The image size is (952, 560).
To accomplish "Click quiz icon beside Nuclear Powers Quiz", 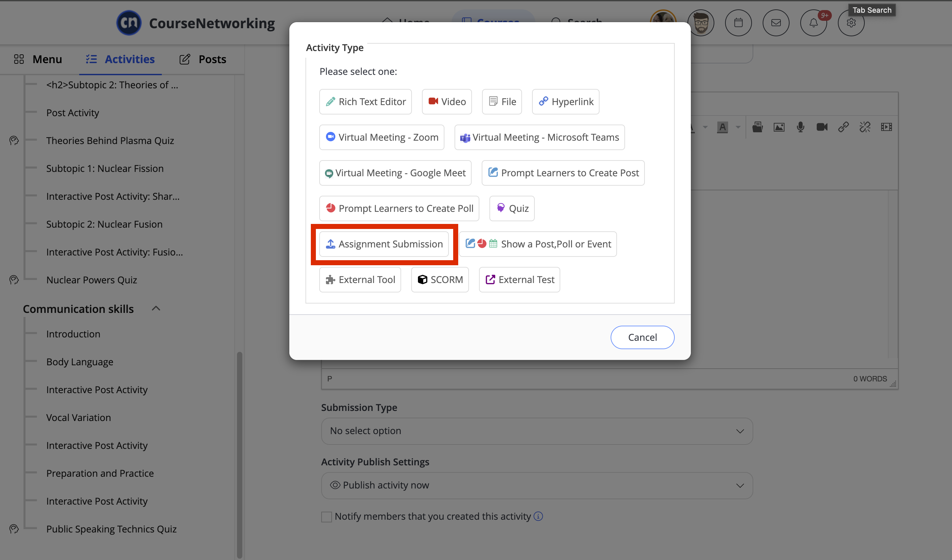I will (x=14, y=280).
